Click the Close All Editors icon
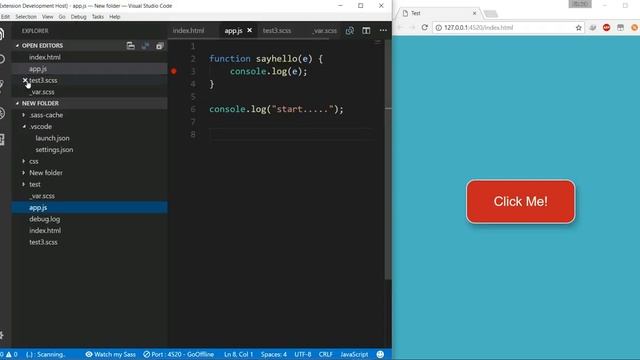 click(x=160, y=46)
